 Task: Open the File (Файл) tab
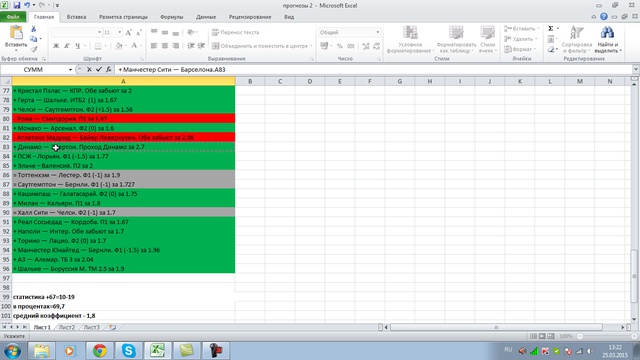13,17
